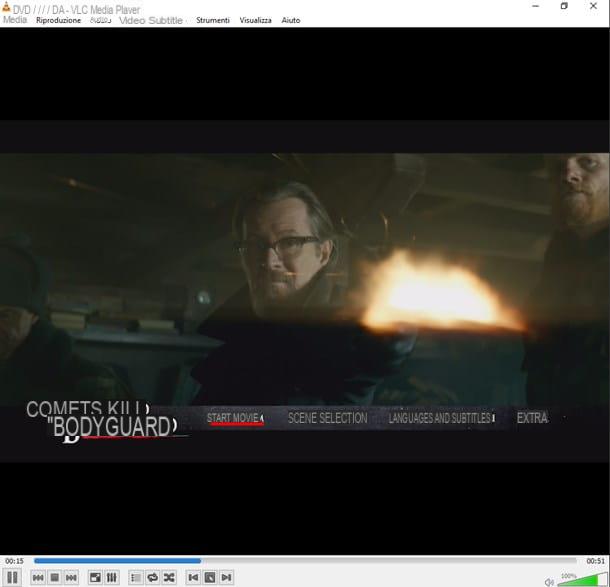The width and height of the screenshot is (610, 587).
Task: Show the playlist panel icon
Action: point(136,578)
